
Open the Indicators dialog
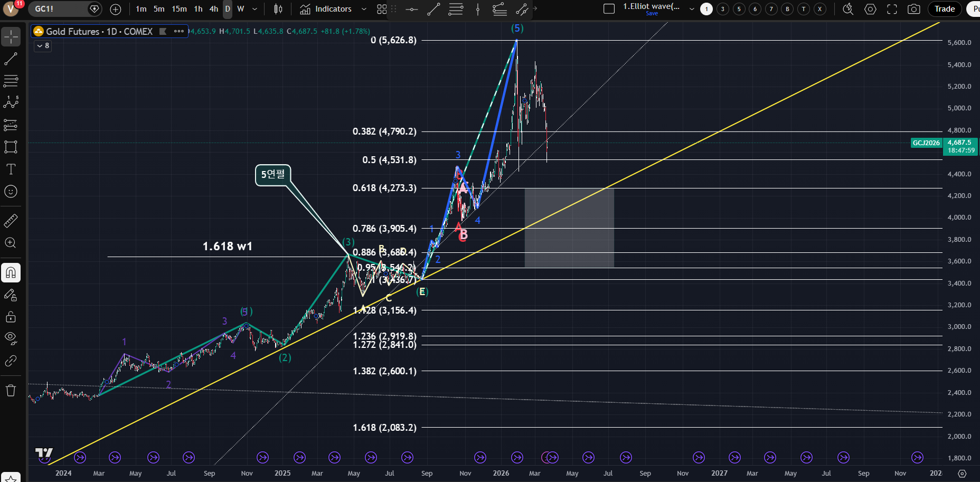click(327, 9)
